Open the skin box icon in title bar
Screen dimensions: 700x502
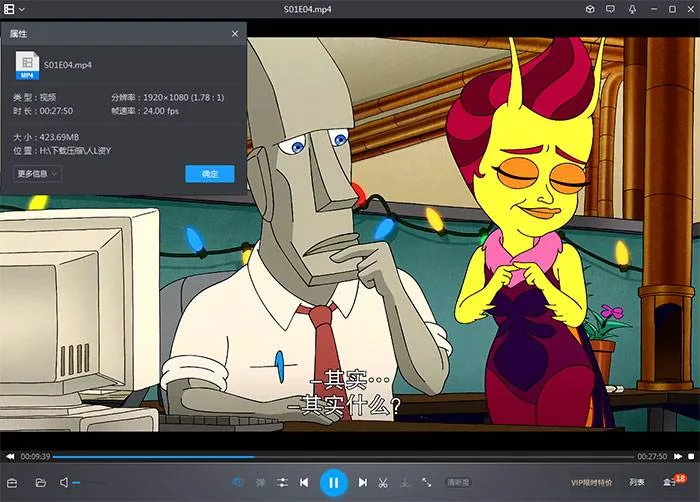coord(590,9)
